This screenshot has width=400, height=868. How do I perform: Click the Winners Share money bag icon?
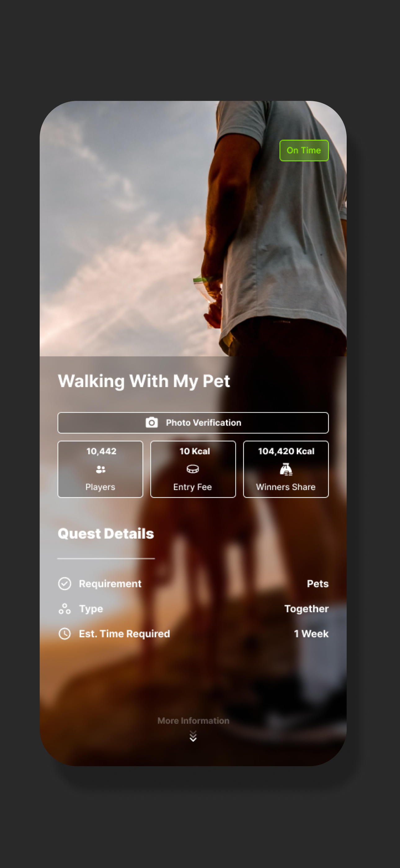pyautogui.click(x=286, y=469)
